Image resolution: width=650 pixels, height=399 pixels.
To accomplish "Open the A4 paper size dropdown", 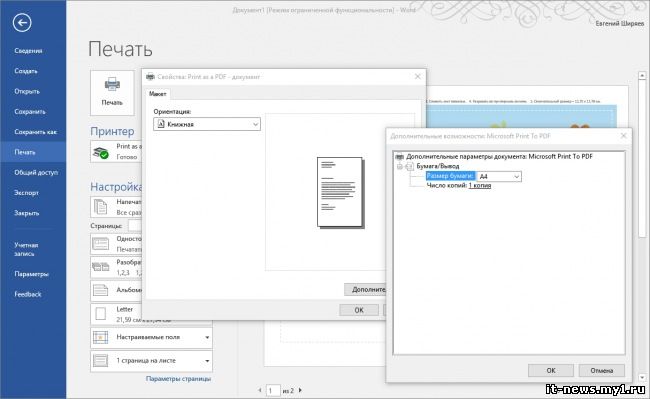I will [x=499, y=177].
